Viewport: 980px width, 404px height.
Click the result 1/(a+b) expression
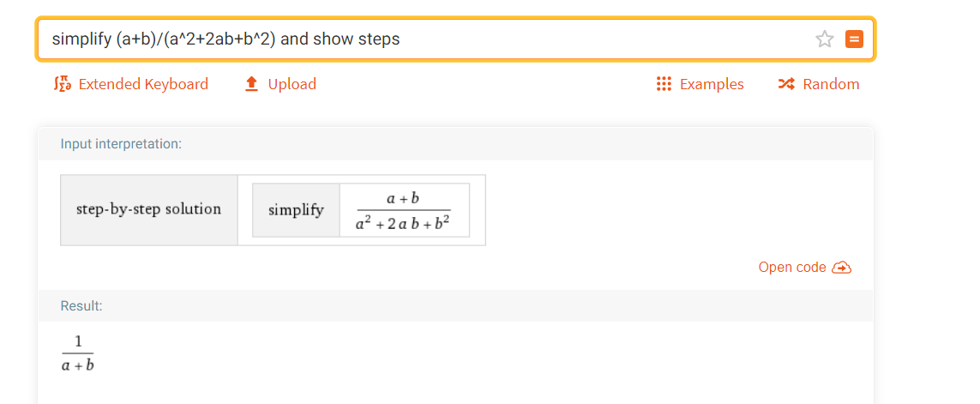click(77, 353)
